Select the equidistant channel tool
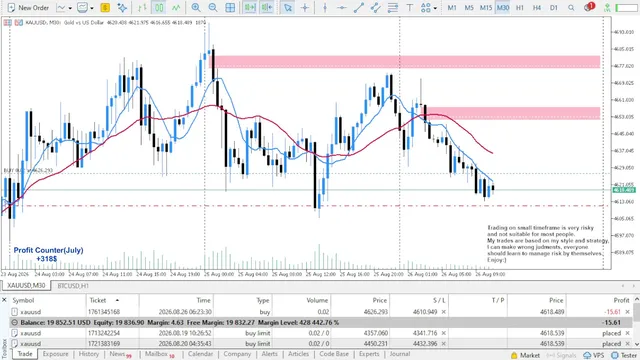 click(376, 8)
